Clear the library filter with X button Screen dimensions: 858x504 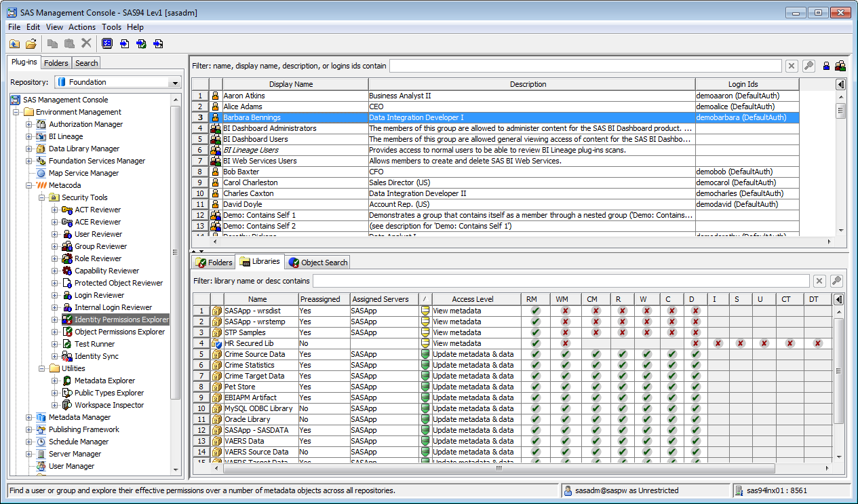click(819, 281)
